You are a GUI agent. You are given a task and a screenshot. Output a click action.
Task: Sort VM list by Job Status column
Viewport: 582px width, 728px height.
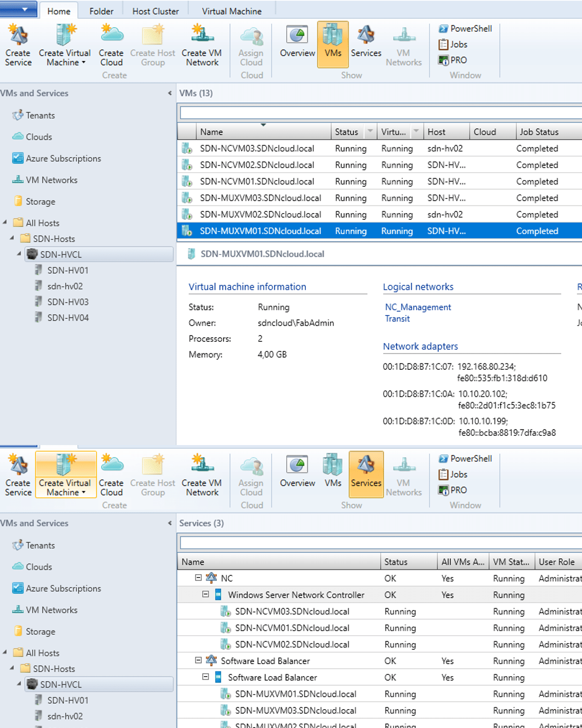tap(548, 131)
